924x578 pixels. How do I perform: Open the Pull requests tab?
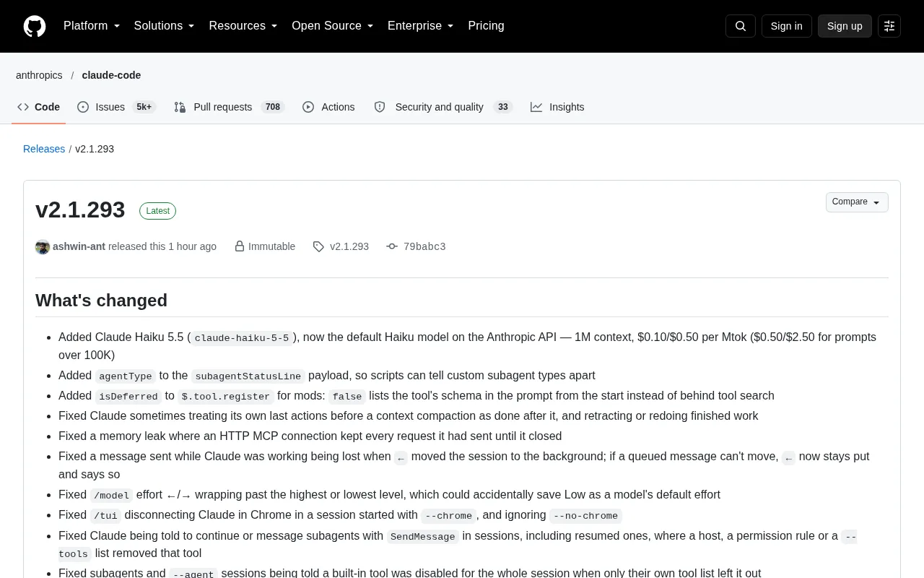tap(229, 107)
